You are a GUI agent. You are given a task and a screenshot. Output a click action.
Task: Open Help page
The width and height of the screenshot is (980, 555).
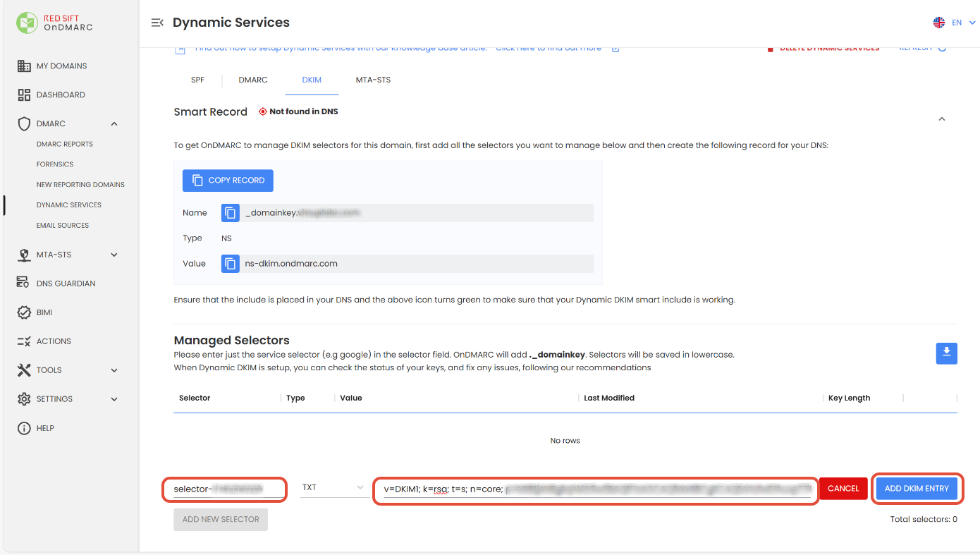(45, 428)
